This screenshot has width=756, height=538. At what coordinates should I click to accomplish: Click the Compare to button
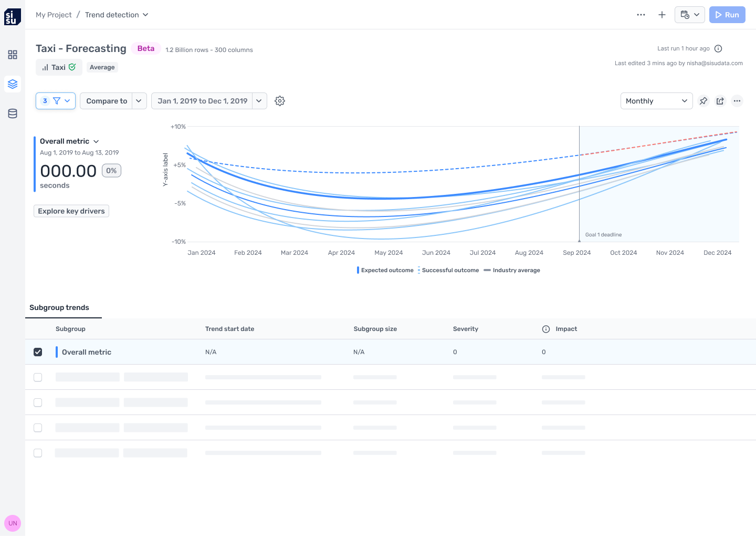tap(107, 101)
